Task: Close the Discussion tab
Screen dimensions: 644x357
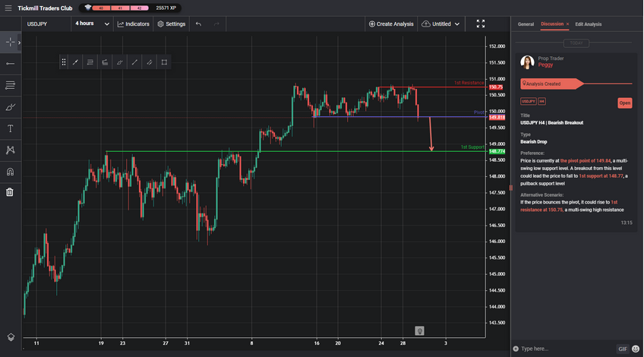Action: pos(567,24)
